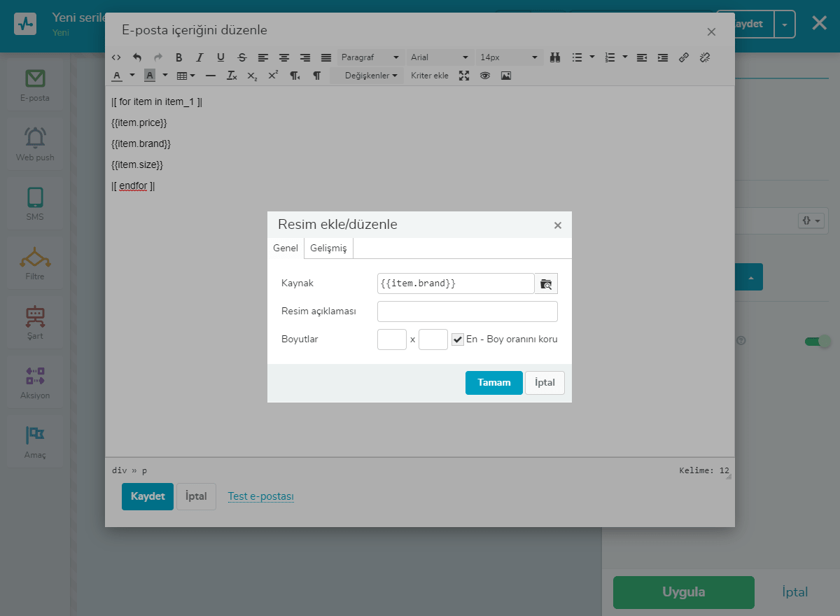This screenshot has width=840, height=616.
Task: Toggle fullscreen editor mode
Action: pyautogui.click(x=463, y=76)
